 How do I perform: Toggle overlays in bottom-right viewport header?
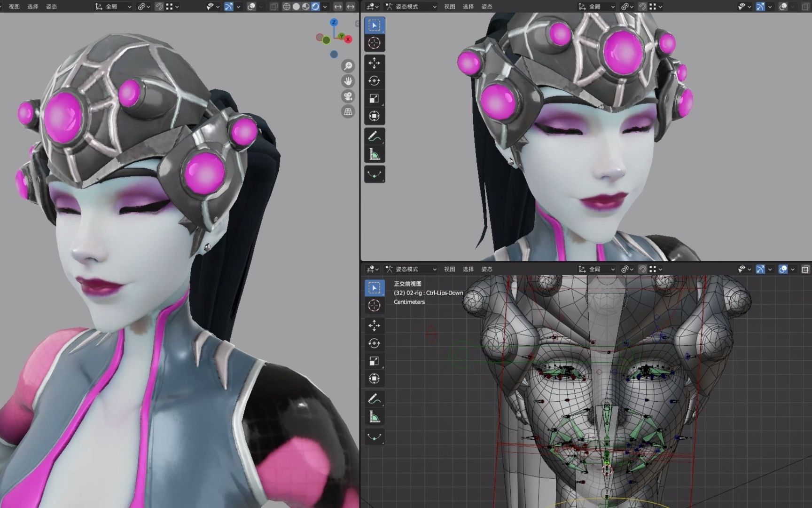783,269
